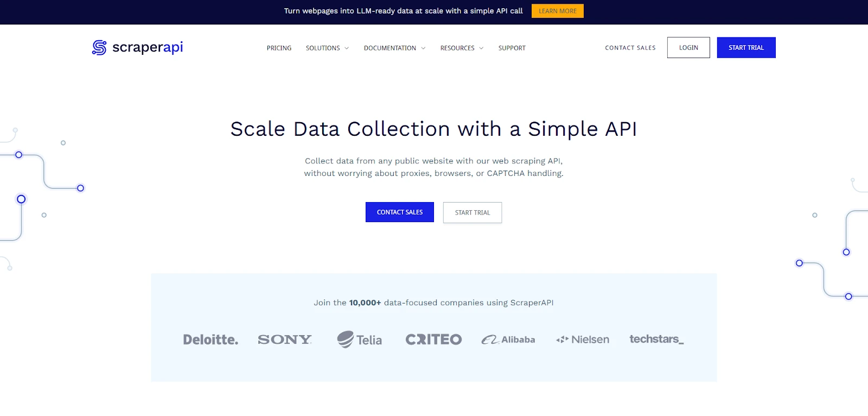Click Contact Sales link in header
Image resolution: width=868 pixels, height=416 pixels.
tap(630, 48)
